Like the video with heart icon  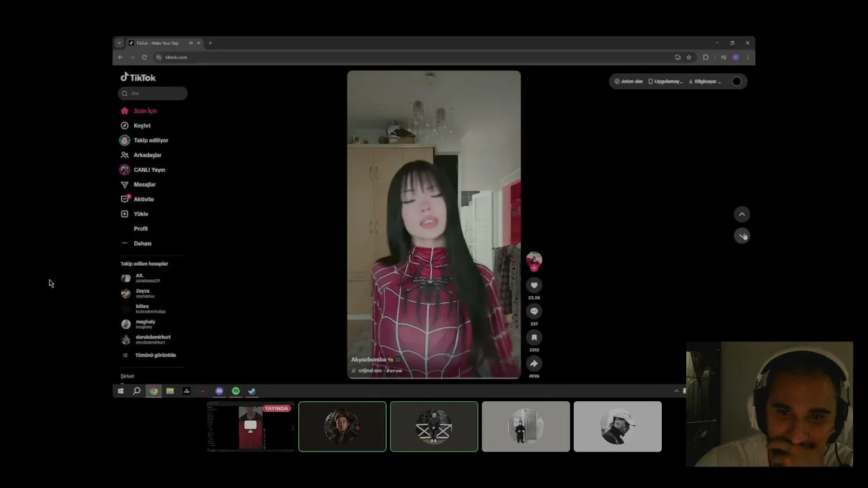534,285
